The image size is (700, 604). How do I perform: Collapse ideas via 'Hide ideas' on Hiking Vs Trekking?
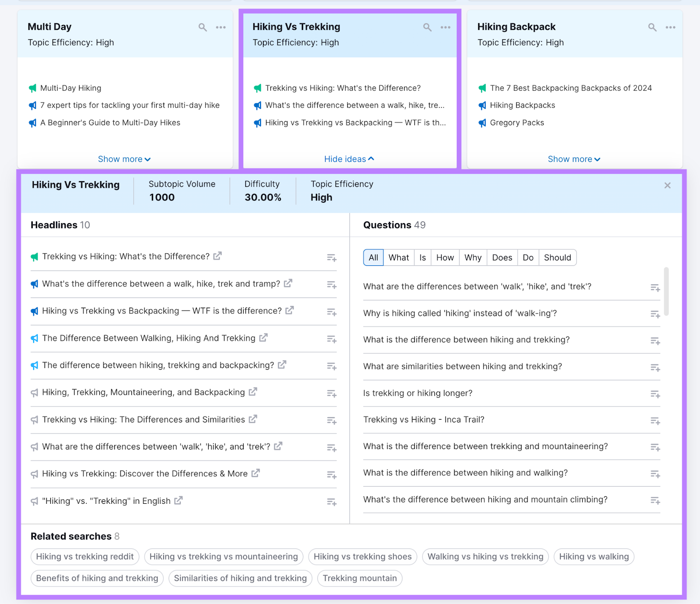coord(349,159)
